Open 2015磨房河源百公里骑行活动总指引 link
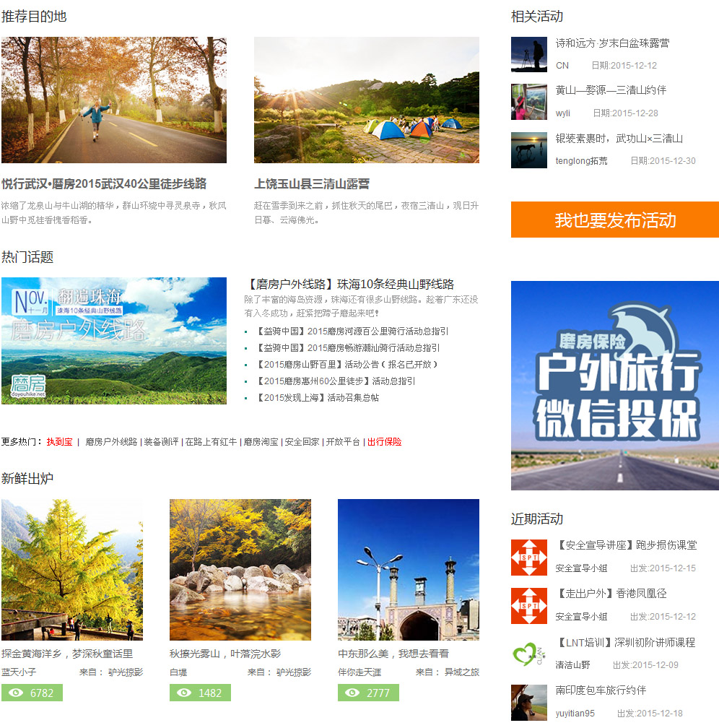This screenshot has width=719, height=728. [x=352, y=331]
